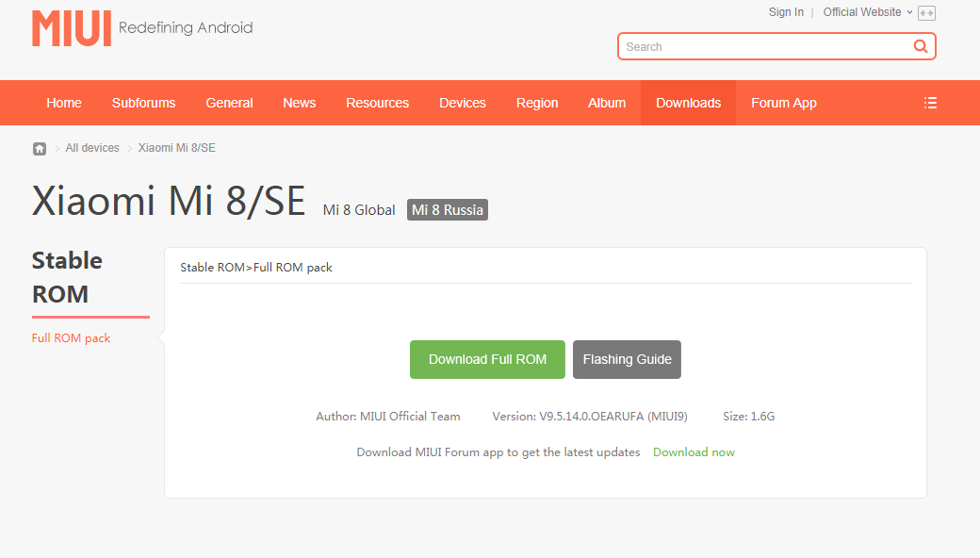The width and height of the screenshot is (980, 558).
Task: Click All devices breadcrumb link
Action: pos(92,148)
